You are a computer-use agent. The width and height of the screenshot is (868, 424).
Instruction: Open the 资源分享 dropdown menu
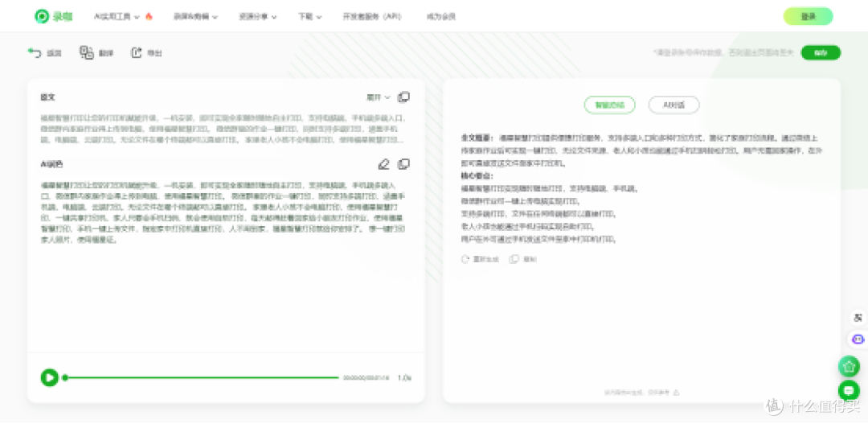258,17
